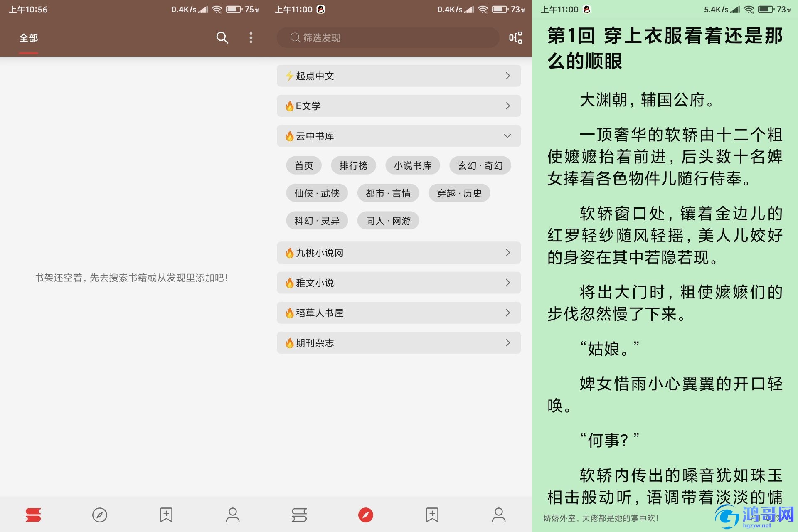Open profile icon in left bottom bar

pos(233,515)
